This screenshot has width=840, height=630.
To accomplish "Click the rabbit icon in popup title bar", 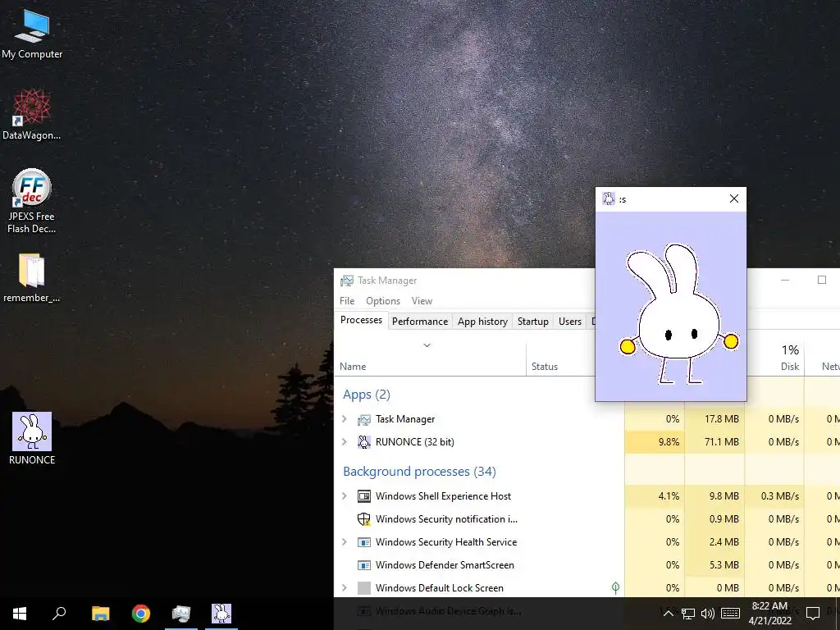I will pos(609,199).
